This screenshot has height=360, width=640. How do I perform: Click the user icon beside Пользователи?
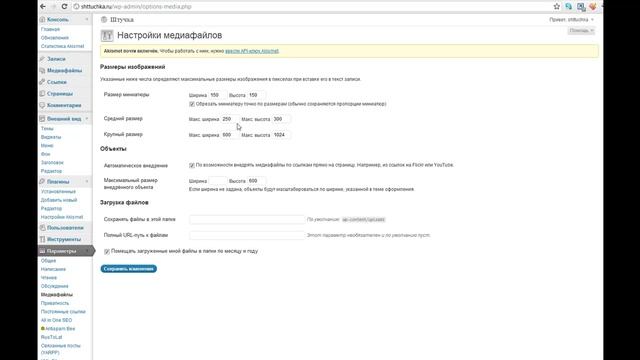42,228
